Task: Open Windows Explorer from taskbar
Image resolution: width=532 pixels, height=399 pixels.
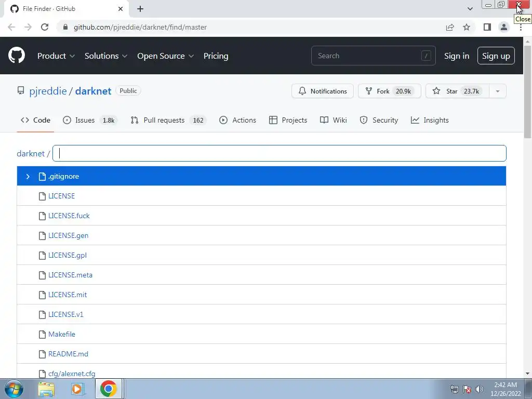Action: point(46,389)
